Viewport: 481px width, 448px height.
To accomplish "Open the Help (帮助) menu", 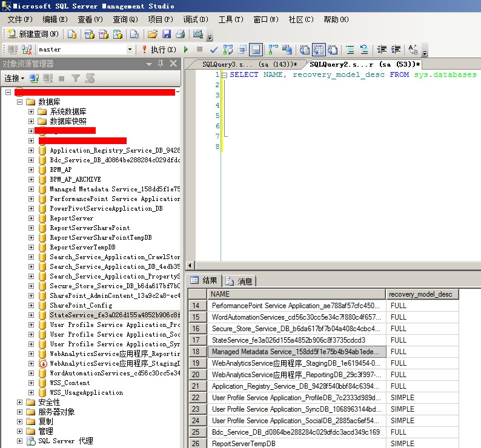I will pyautogui.click(x=336, y=19).
